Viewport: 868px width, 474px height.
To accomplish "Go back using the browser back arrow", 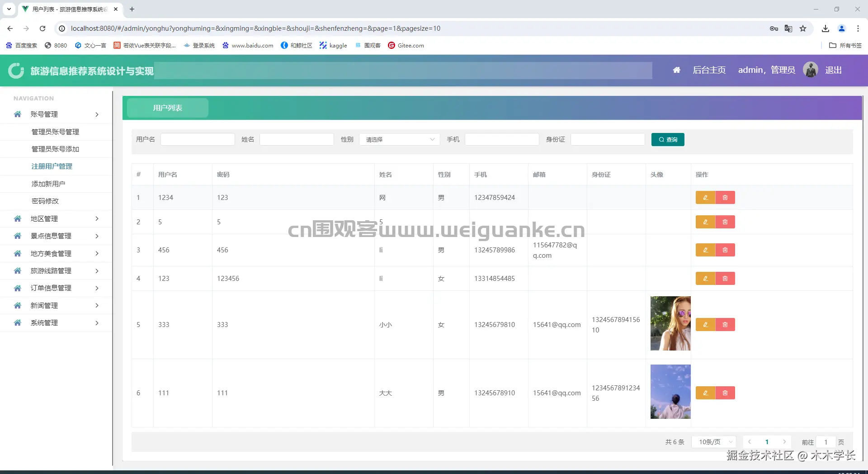I will [10, 28].
